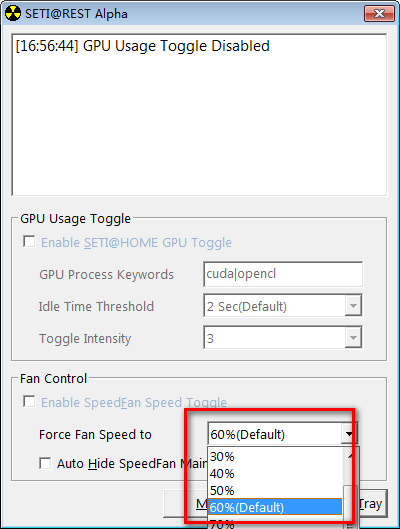400x529 pixels.
Task: Choose the partially visible 70% option
Action: [275, 523]
